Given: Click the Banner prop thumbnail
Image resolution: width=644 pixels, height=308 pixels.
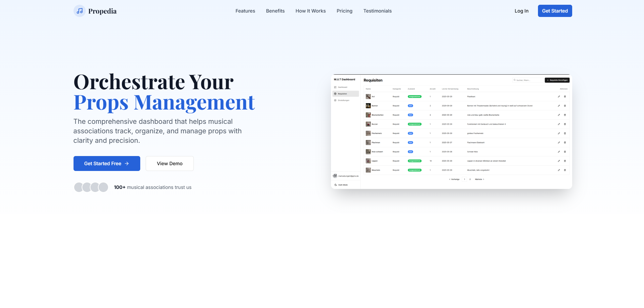Looking at the screenshot, I should pyautogui.click(x=368, y=106).
